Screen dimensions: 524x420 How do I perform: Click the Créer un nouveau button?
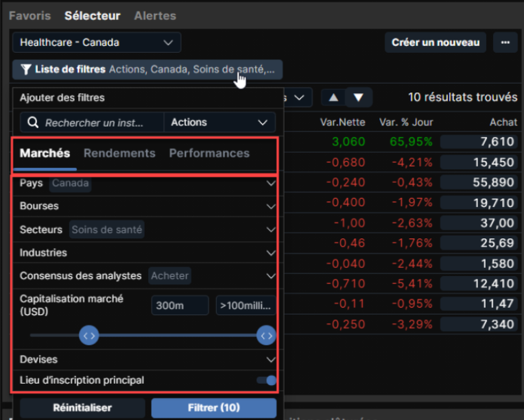(x=435, y=42)
